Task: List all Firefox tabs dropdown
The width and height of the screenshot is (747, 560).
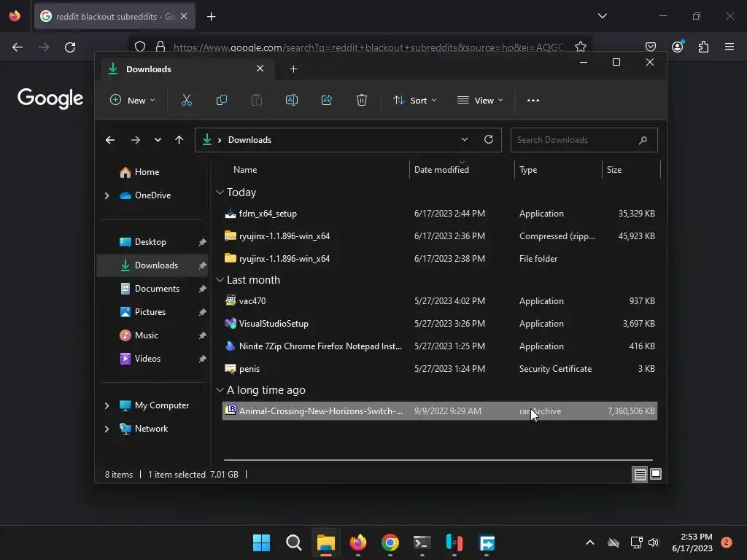Action: [x=602, y=16]
